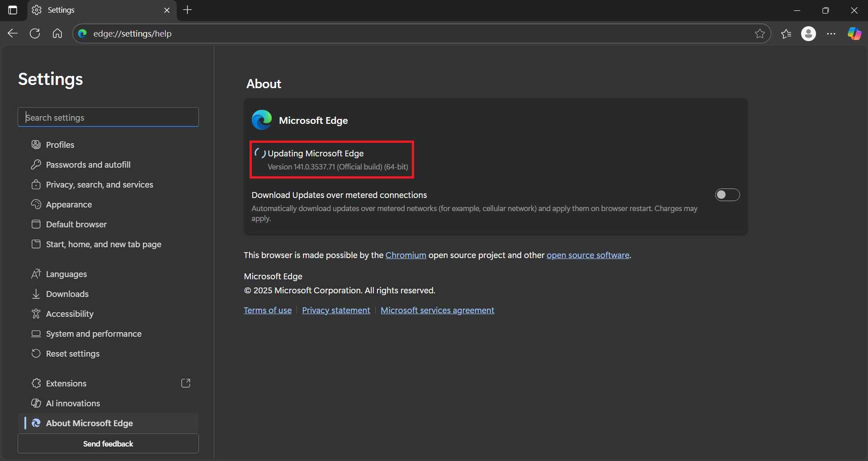
Task: Go back using the back arrow
Action: tap(13, 33)
